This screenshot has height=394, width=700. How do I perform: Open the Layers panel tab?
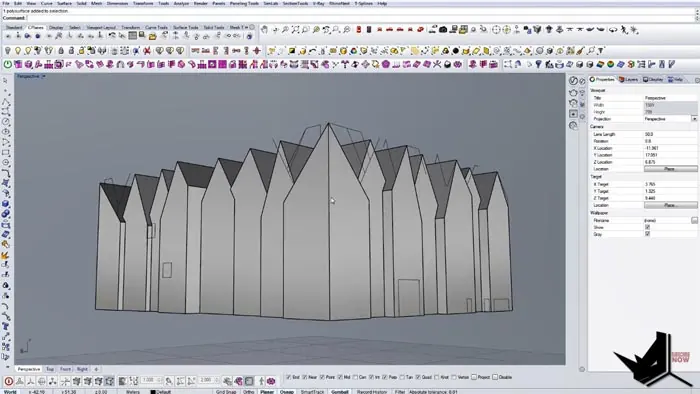629,79
